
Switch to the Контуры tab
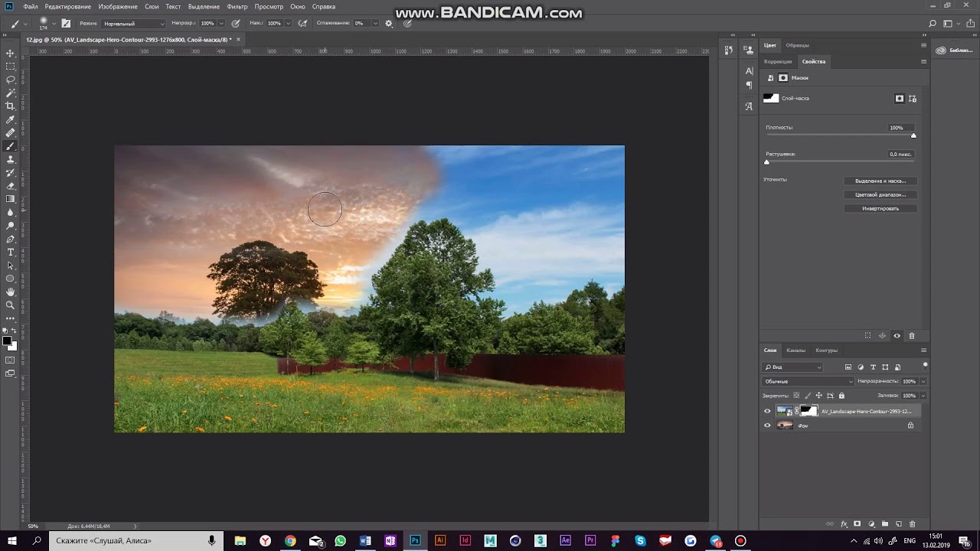click(826, 350)
